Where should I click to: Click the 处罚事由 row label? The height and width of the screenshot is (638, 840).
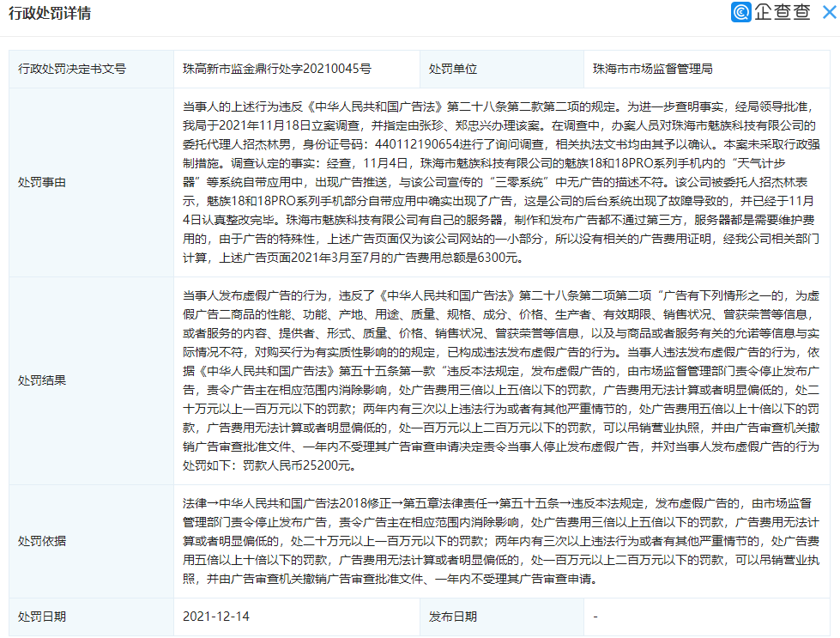point(42,182)
